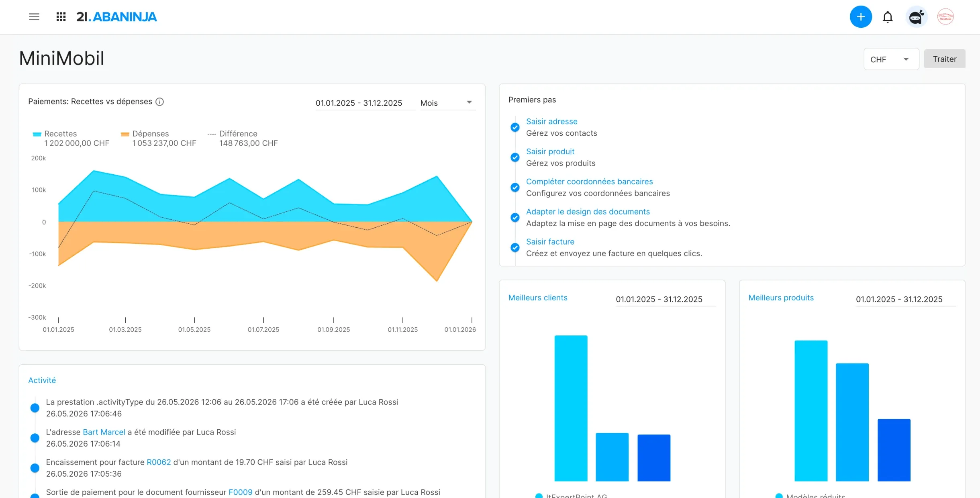Click timestamp 26.05.2026 17:05:36

click(84, 474)
